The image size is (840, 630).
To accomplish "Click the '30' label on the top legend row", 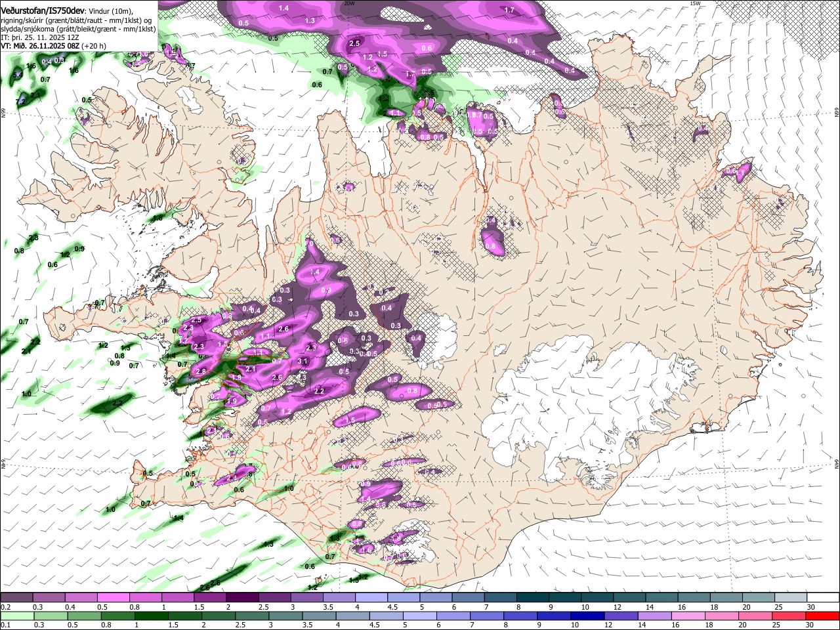I will [x=810, y=607].
